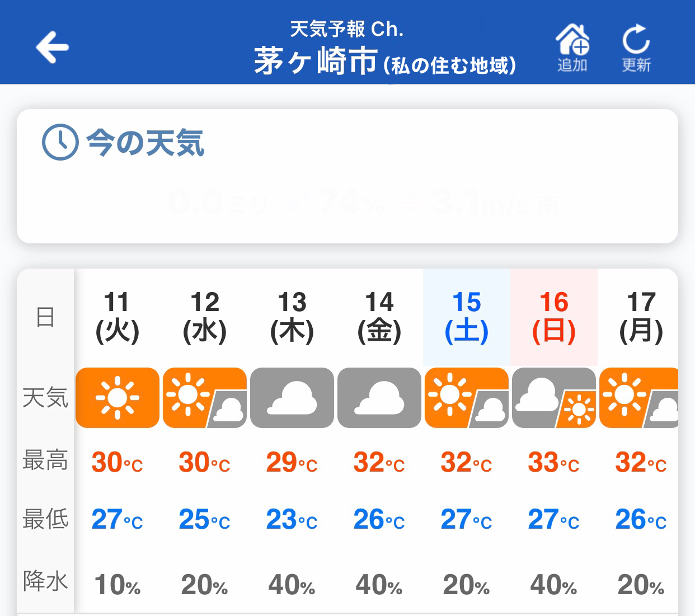Viewport: 695px width, 616px height.
Task: Click the 降水 row label
Action: pyautogui.click(x=45, y=581)
